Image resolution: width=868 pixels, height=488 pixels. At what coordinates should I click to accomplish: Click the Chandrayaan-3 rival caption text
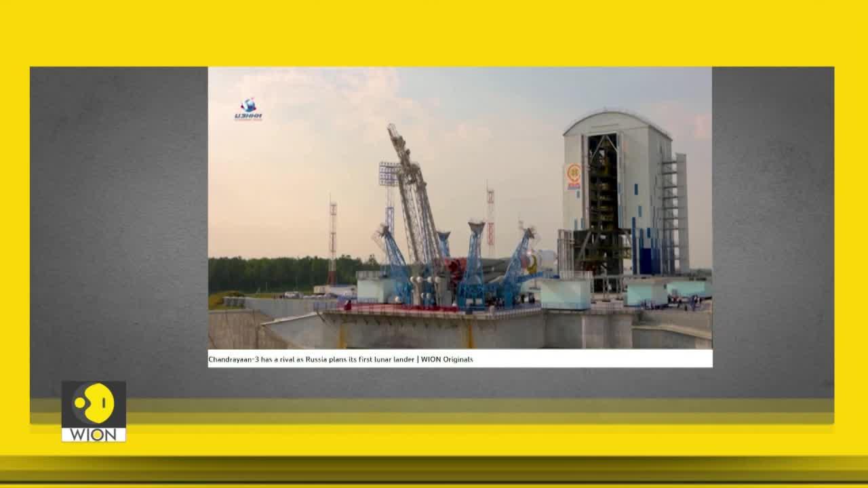point(340,359)
